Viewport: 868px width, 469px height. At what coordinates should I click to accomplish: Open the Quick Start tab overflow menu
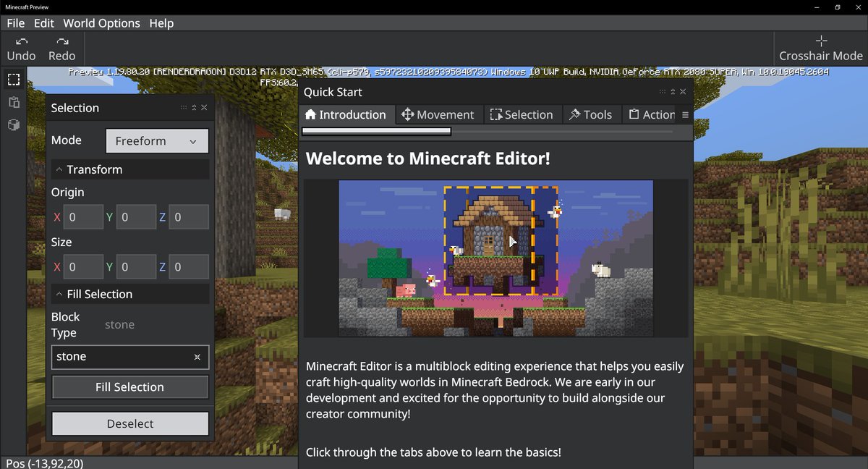[x=685, y=115]
